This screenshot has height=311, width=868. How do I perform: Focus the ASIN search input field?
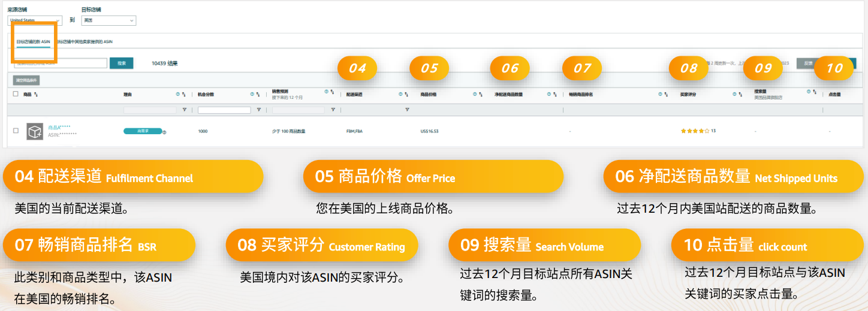click(x=61, y=63)
